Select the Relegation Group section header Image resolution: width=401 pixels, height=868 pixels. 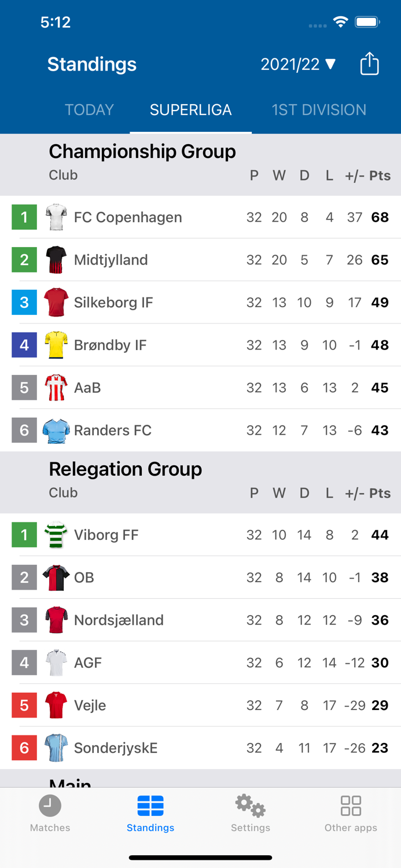coord(125,469)
